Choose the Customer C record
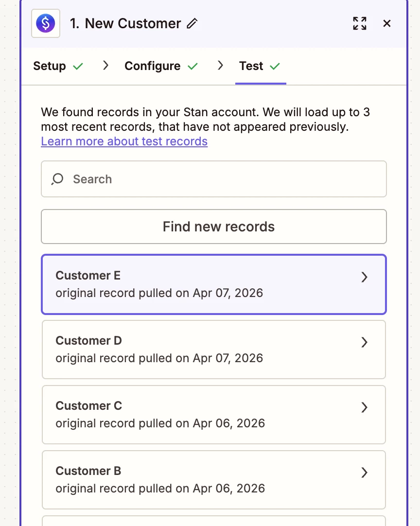Image resolution: width=420 pixels, height=526 pixels. (x=194, y=415)
